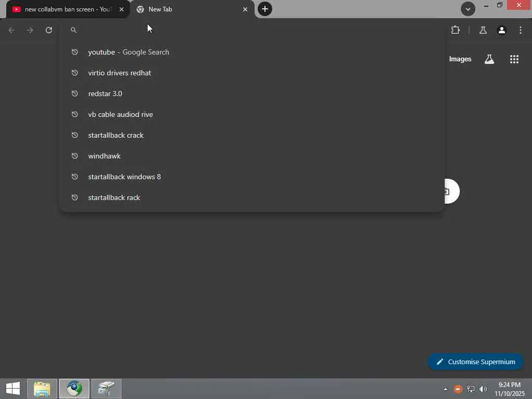Image resolution: width=532 pixels, height=399 pixels.
Task: Select the redstar 3.0 suggestion
Action: [252, 94]
